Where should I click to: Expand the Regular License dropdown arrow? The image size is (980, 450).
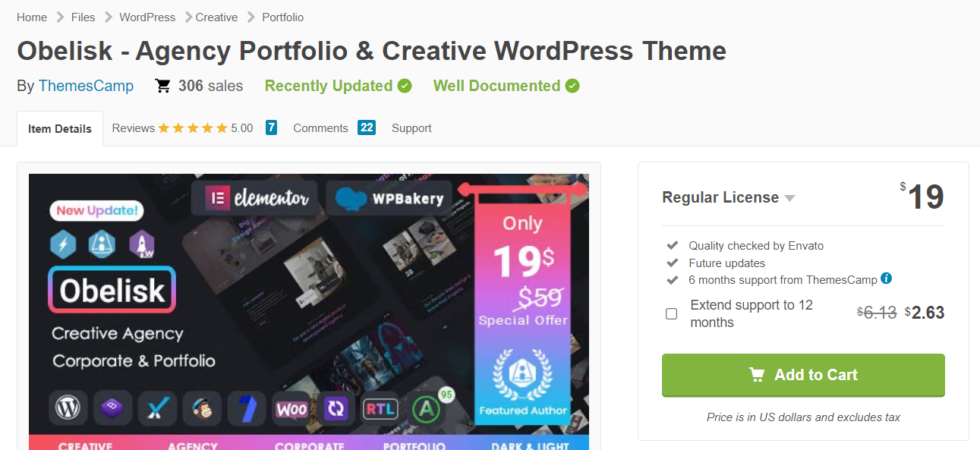click(789, 198)
